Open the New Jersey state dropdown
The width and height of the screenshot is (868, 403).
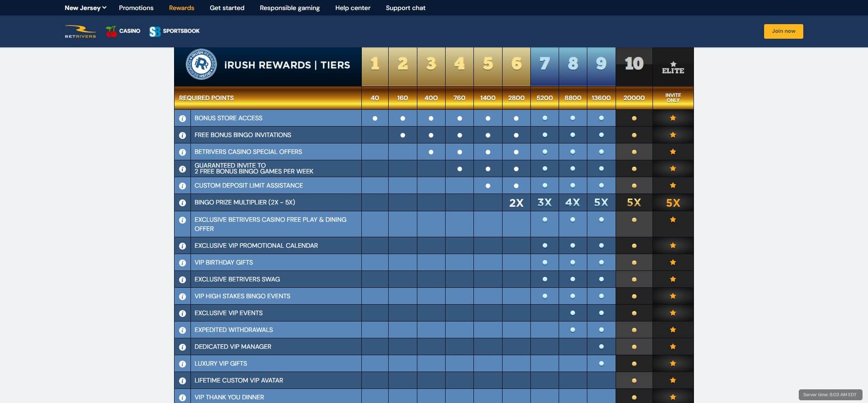(x=85, y=8)
